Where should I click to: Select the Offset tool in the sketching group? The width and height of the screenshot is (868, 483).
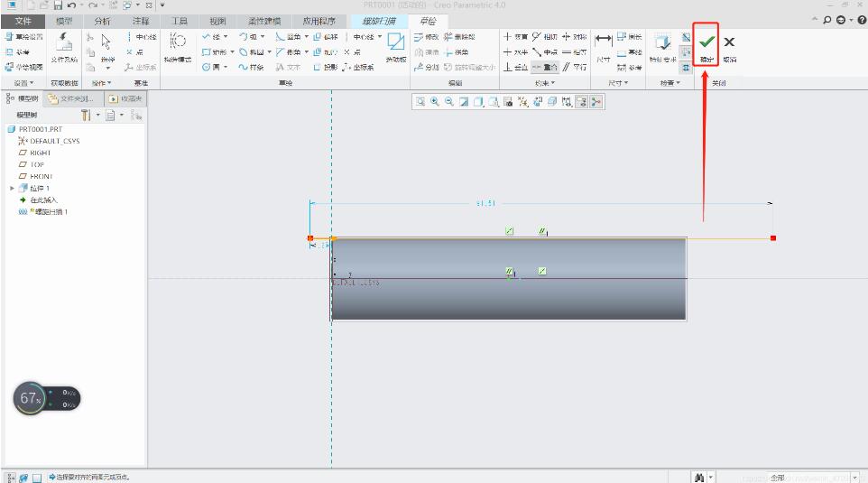(325, 36)
